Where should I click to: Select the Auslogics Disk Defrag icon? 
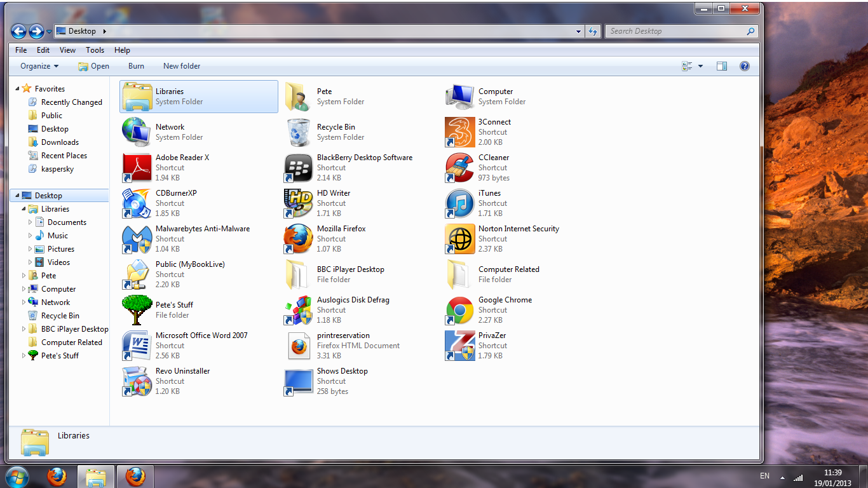click(x=298, y=310)
